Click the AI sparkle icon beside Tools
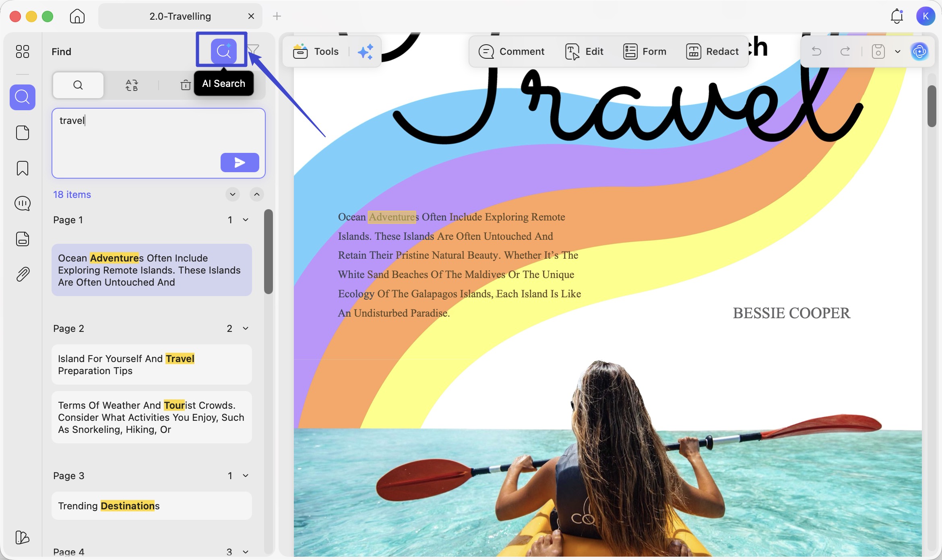The height and width of the screenshot is (560, 942). 366,51
